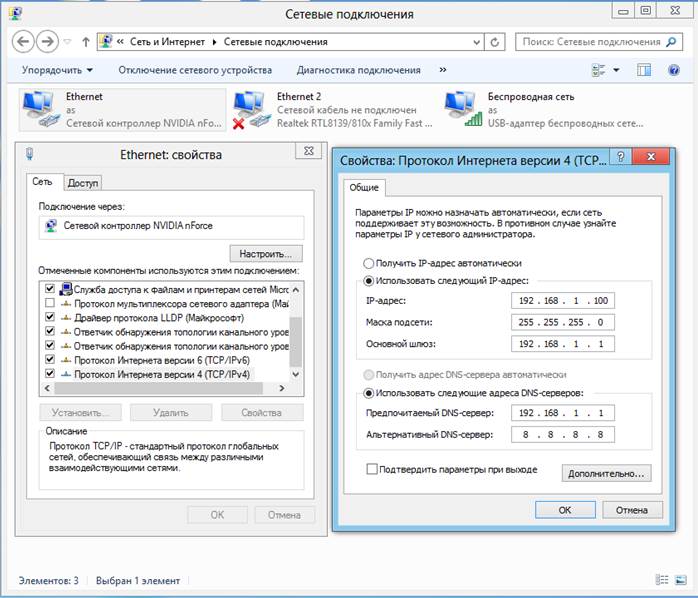The height and width of the screenshot is (598, 698).
Task: Click the Предпочитаемый DNS-сервер field
Action: tap(563, 413)
